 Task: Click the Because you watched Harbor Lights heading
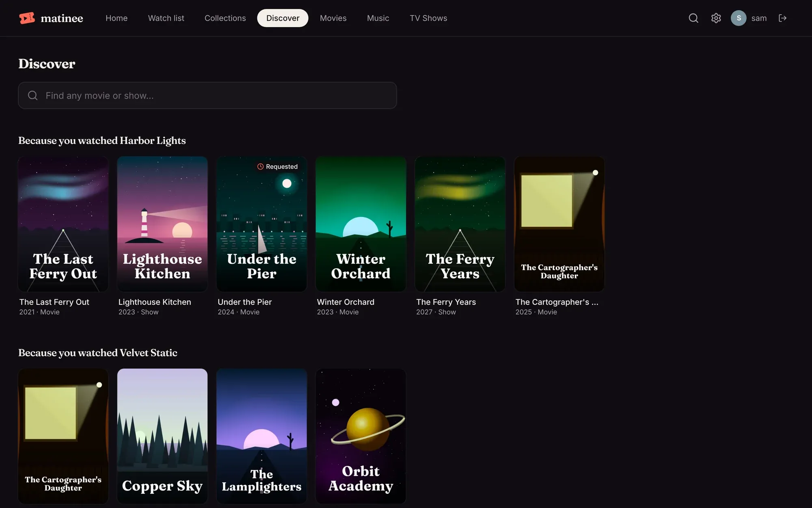102,141
